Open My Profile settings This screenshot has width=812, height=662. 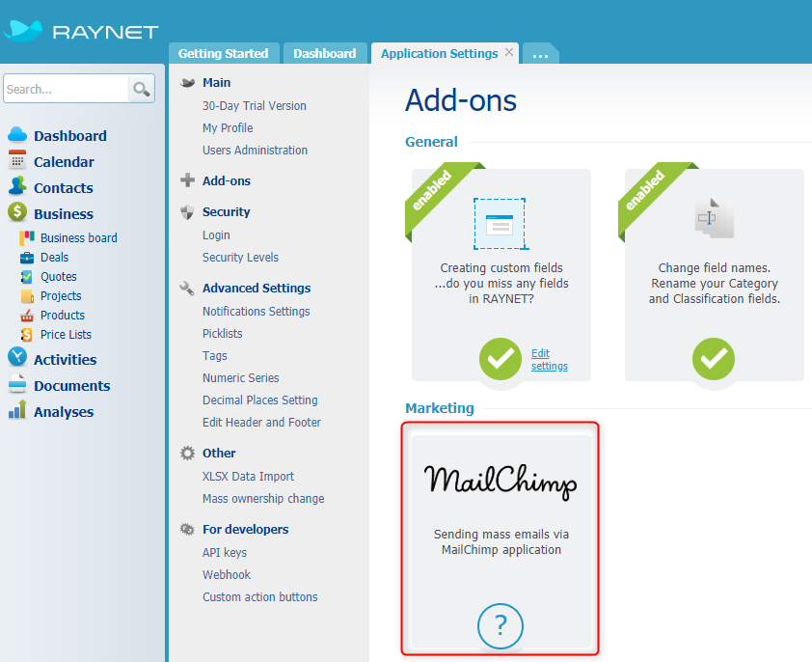(228, 128)
